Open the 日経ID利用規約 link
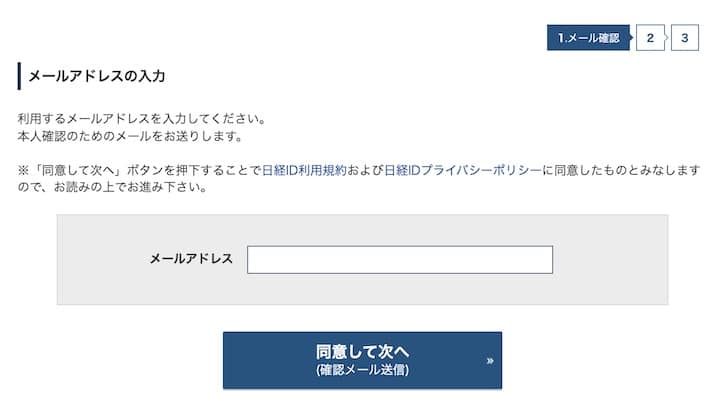Viewport: 720px width, 411px height. tap(304, 170)
